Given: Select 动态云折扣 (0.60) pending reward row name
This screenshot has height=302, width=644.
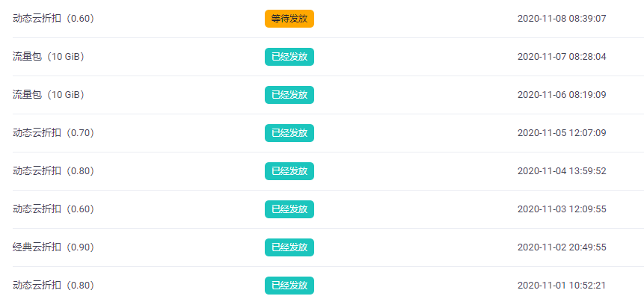Looking at the screenshot, I should pos(54,19).
